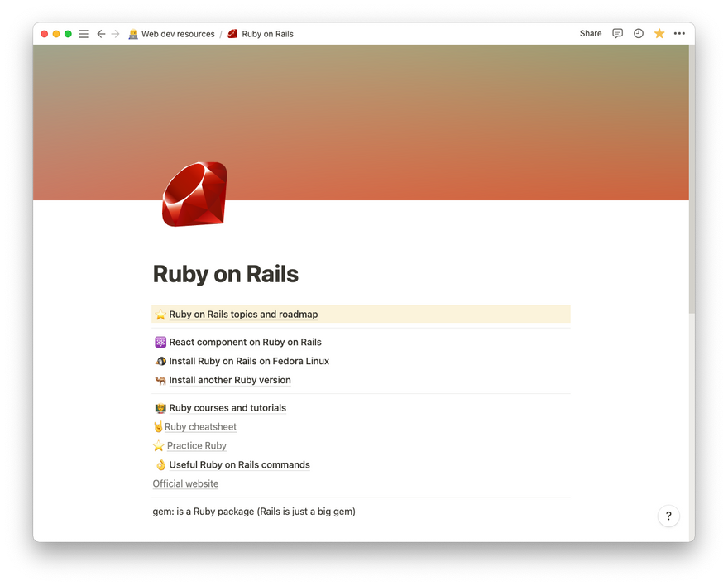Click the Share button

[x=591, y=34]
